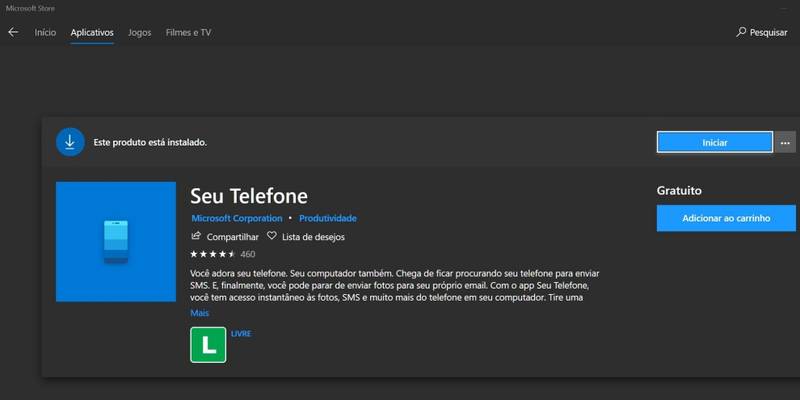Launch the app with the Iniciar button
The width and height of the screenshot is (800, 400).
715,142
